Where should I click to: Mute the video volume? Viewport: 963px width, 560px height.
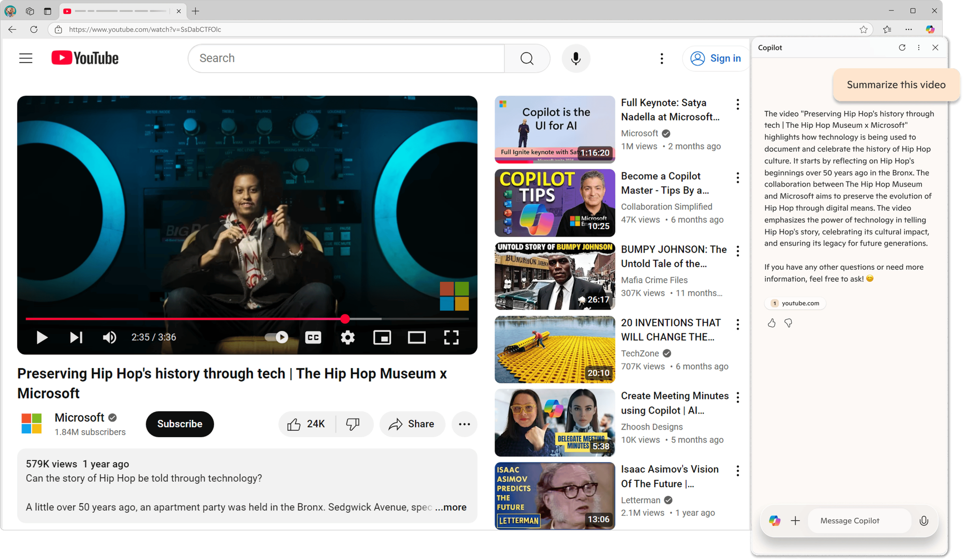[x=109, y=337]
